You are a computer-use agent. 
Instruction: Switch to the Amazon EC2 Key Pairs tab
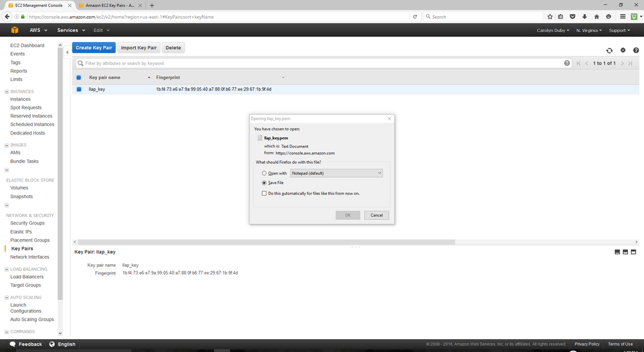tap(110, 5)
